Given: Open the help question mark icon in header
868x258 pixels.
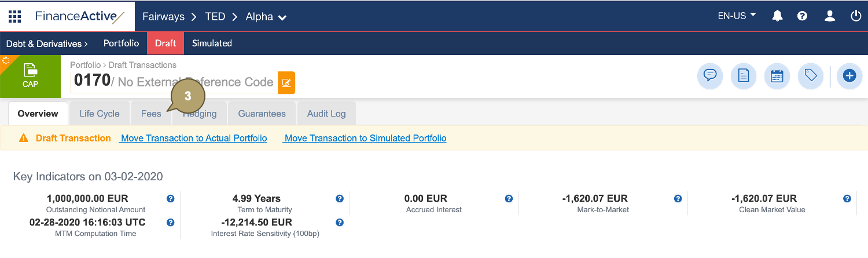Looking at the screenshot, I should point(802,16).
